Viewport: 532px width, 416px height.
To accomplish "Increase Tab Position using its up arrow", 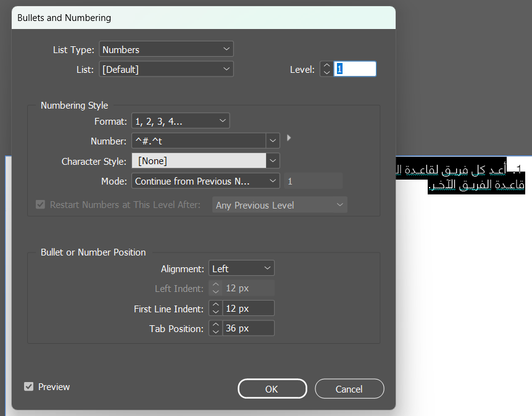I will (x=215, y=325).
